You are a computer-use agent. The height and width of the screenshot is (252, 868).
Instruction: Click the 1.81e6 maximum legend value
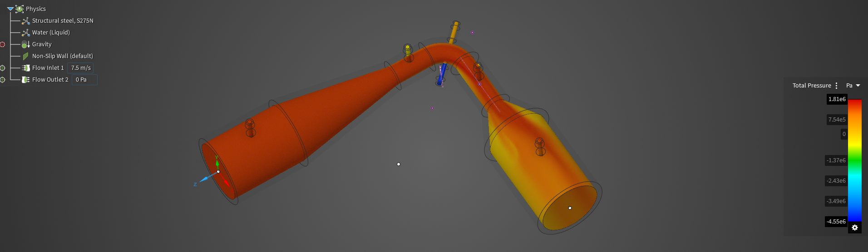[837, 99]
